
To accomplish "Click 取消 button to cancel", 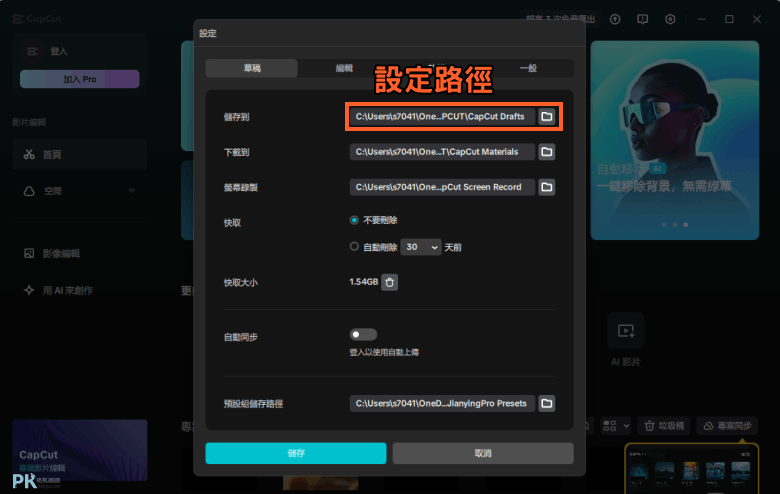I will [x=483, y=453].
